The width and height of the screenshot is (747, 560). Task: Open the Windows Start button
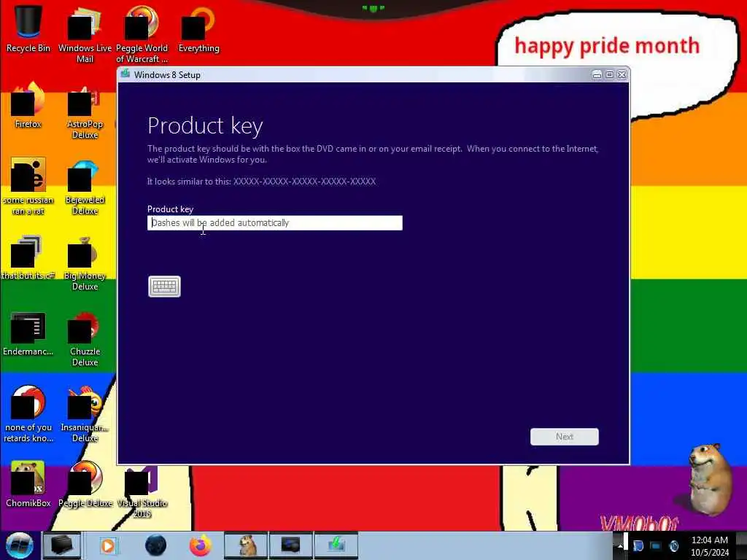20,545
